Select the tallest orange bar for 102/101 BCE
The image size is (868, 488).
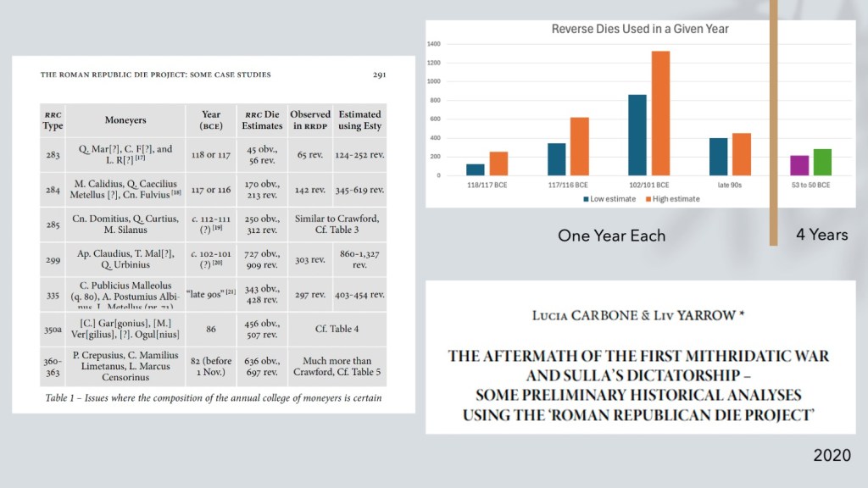pyautogui.click(x=660, y=114)
